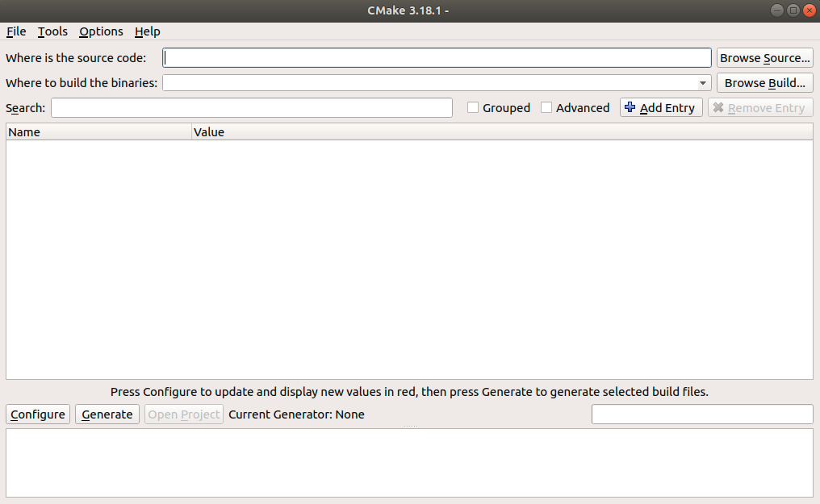Click the Current Generator: None label
The height and width of the screenshot is (504, 820).
[x=296, y=414]
